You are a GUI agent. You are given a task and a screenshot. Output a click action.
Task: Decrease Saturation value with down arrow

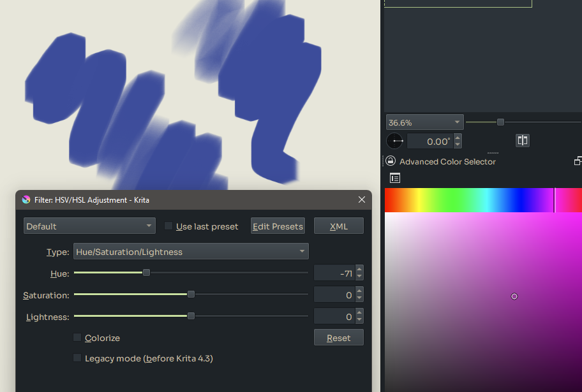point(359,298)
